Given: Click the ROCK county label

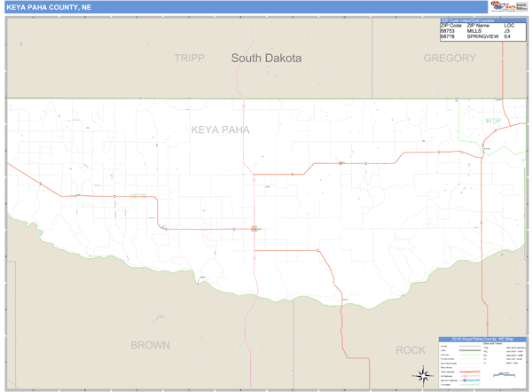Looking at the screenshot, I should pos(411,350).
